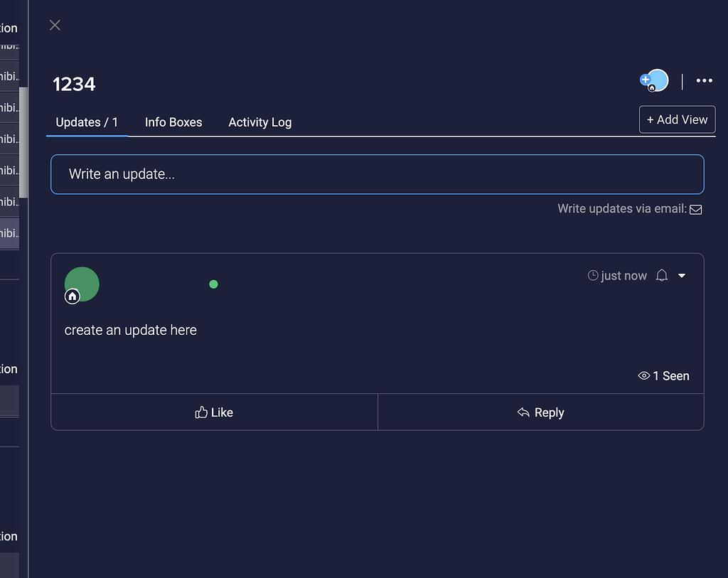The image size is (728, 578).
Task: Click the eye icon next to 1 Seen
Action: (644, 375)
